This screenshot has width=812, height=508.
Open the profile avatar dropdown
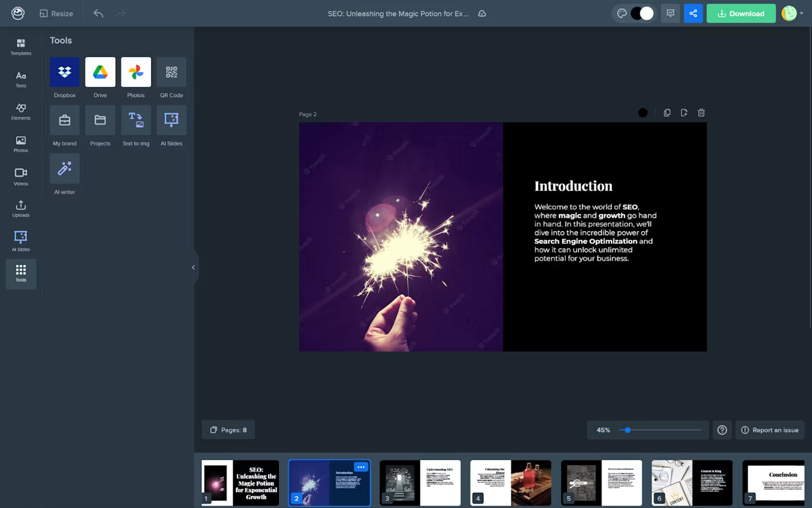coord(792,13)
